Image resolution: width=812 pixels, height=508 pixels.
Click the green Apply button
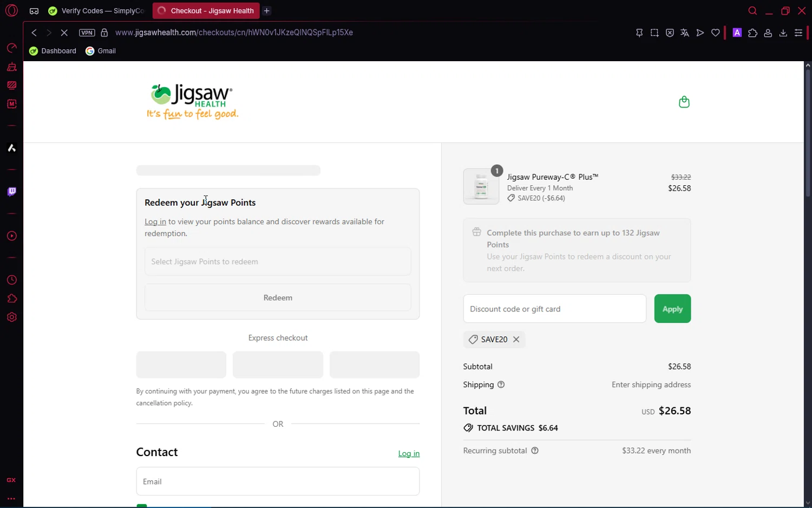[x=672, y=309]
